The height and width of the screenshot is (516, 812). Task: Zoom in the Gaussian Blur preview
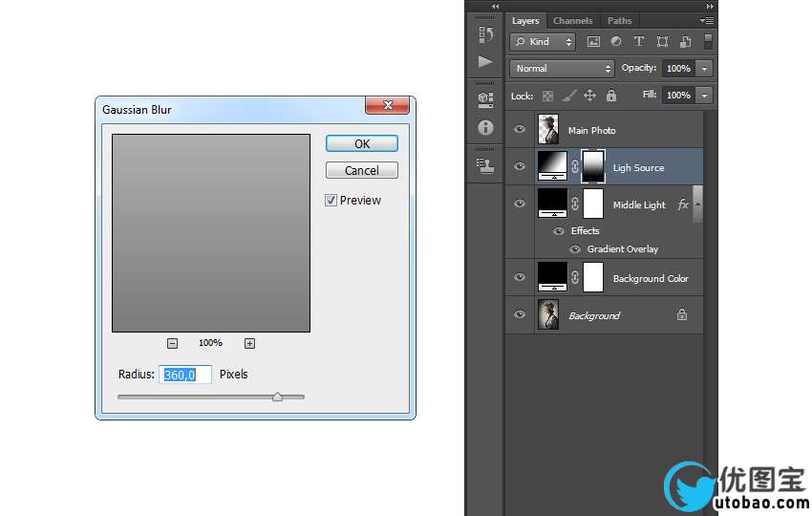point(249,343)
